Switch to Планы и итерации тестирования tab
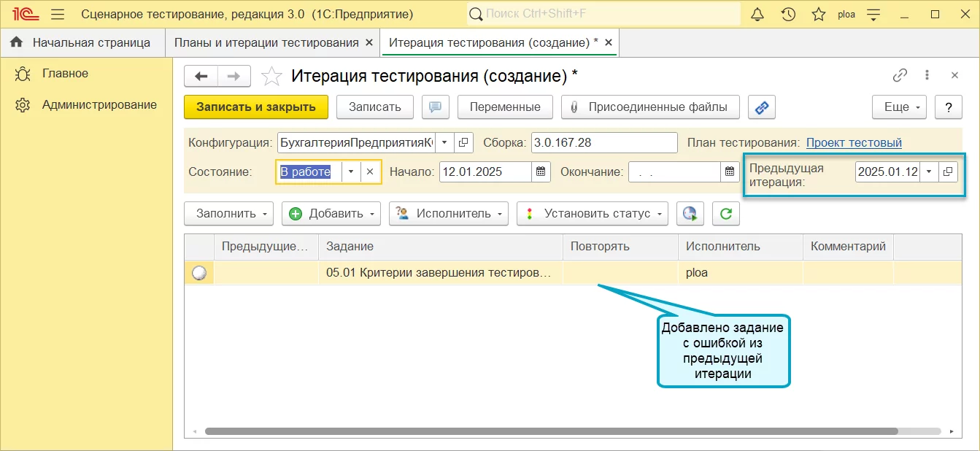The image size is (980, 451). click(266, 42)
